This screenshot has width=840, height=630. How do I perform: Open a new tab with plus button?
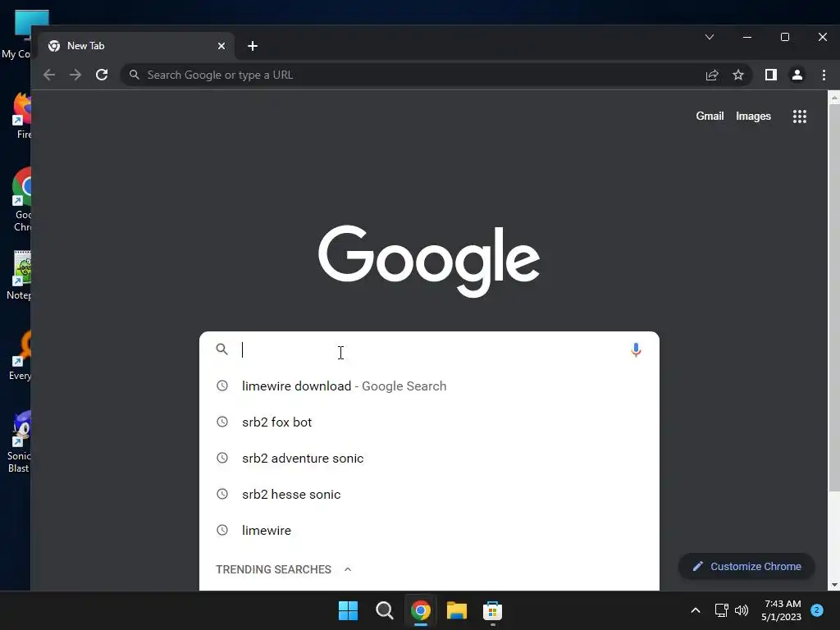point(253,46)
